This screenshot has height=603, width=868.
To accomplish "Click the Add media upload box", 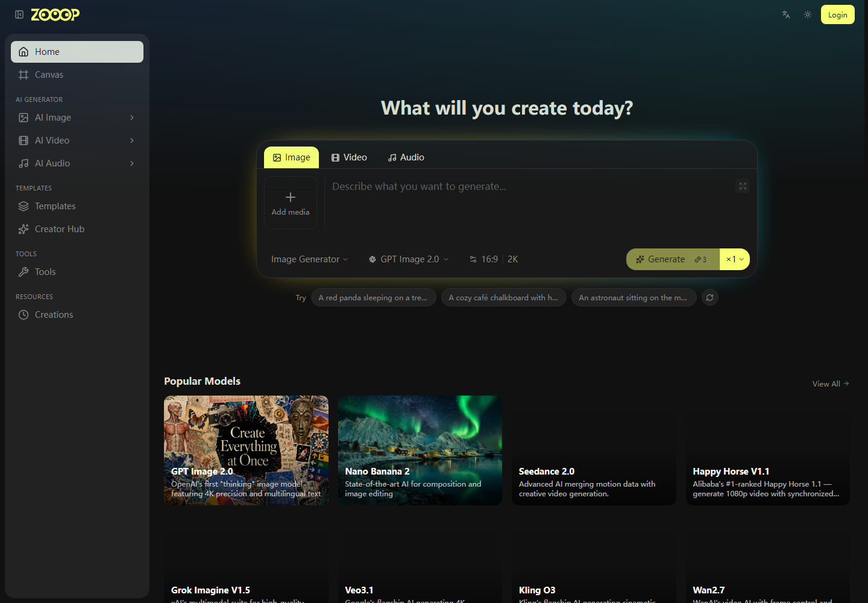I will pyautogui.click(x=291, y=203).
